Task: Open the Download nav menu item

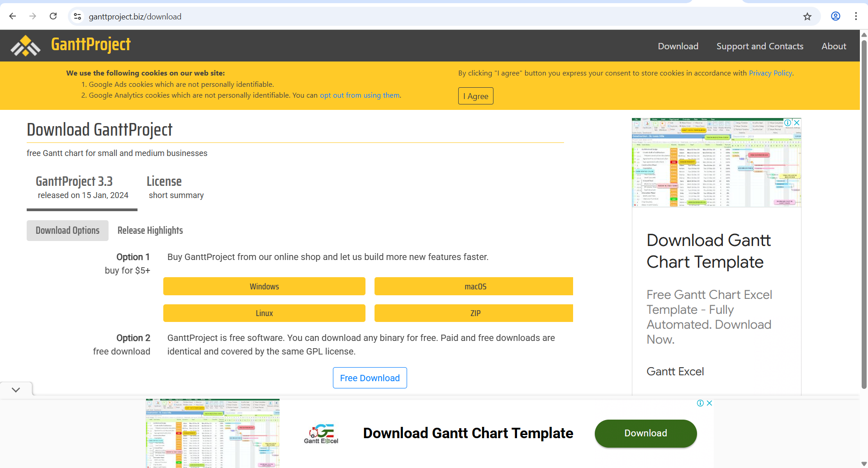Action: click(678, 46)
